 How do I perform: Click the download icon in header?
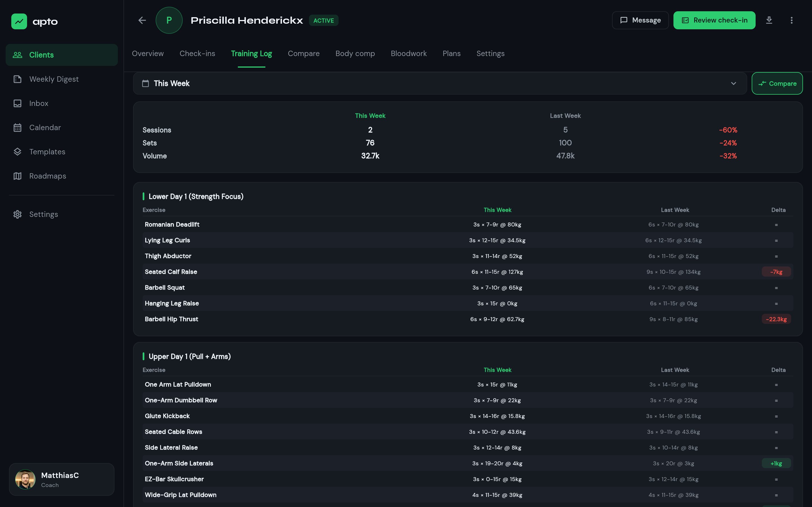(769, 20)
